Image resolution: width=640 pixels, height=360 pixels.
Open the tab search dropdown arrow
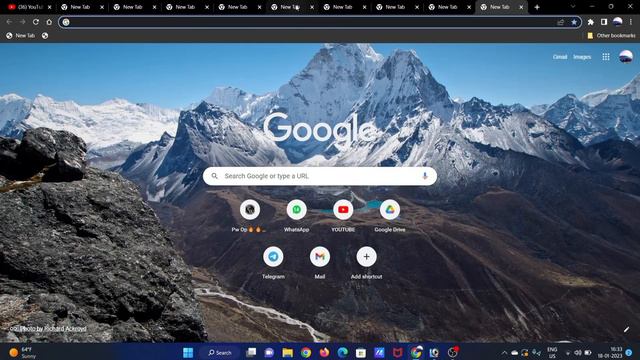click(x=573, y=7)
